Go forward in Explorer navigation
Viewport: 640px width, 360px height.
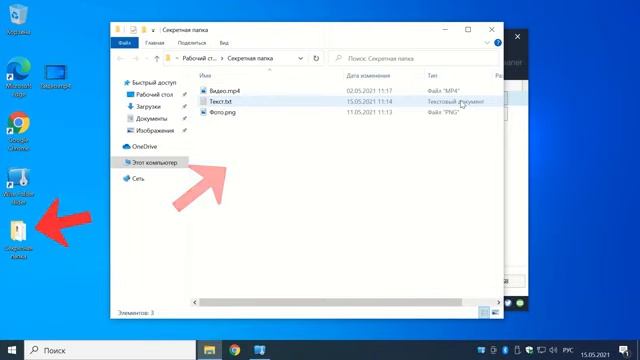click(x=135, y=59)
